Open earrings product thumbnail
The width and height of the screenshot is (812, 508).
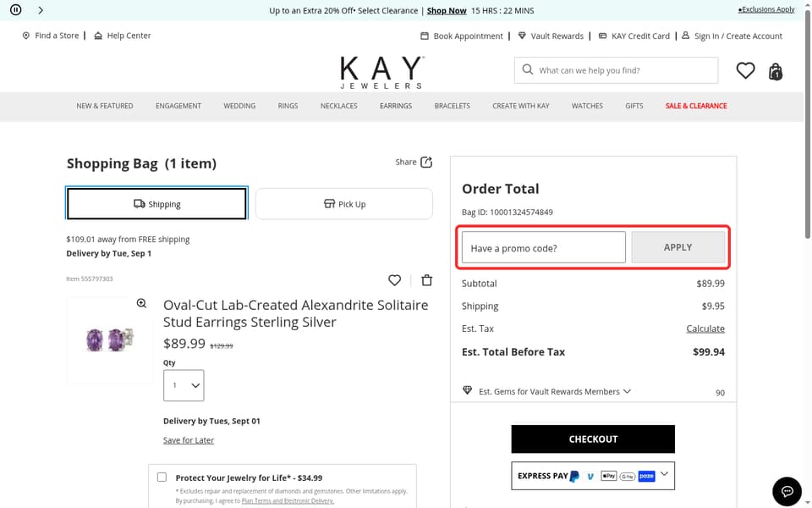[109, 340]
